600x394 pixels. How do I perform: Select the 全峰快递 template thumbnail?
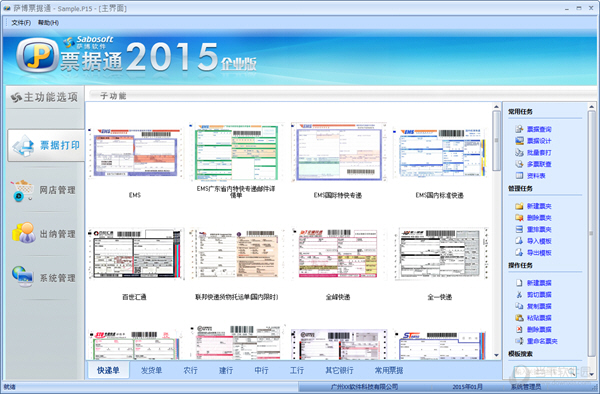tap(339, 254)
